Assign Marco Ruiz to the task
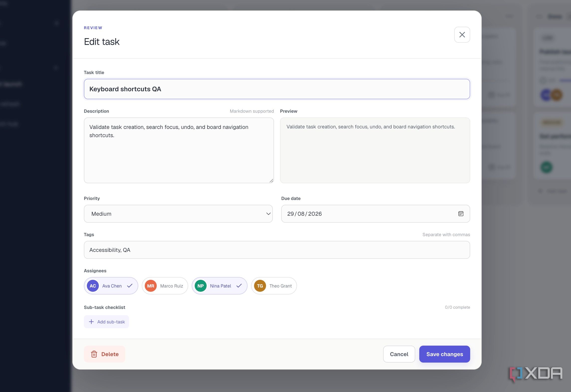 [165, 286]
